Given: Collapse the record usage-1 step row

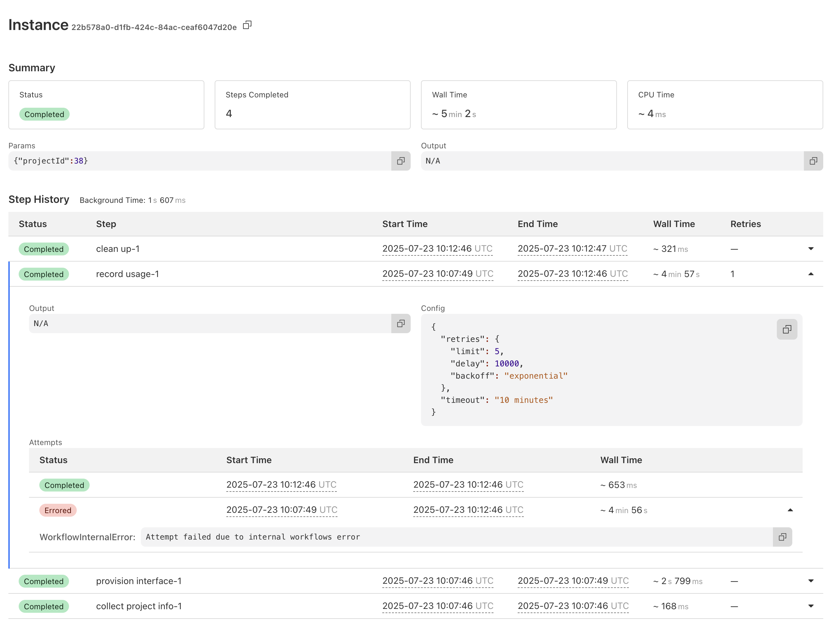Looking at the screenshot, I should click(810, 274).
